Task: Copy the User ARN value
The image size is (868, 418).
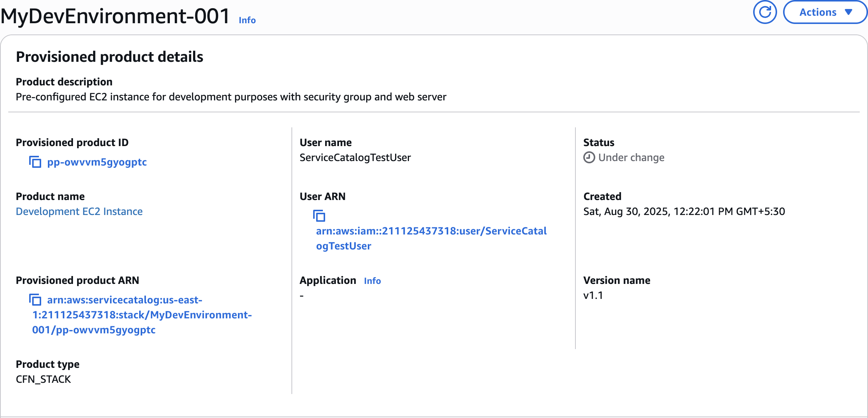Action: (319, 216)
